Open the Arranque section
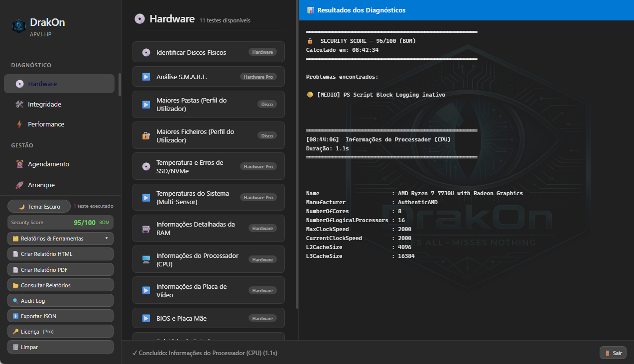 point(59,185)
